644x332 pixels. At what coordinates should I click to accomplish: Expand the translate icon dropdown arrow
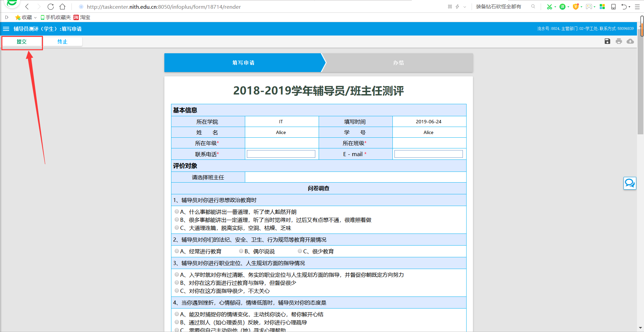pyautogui.click(x=568, y=7)
